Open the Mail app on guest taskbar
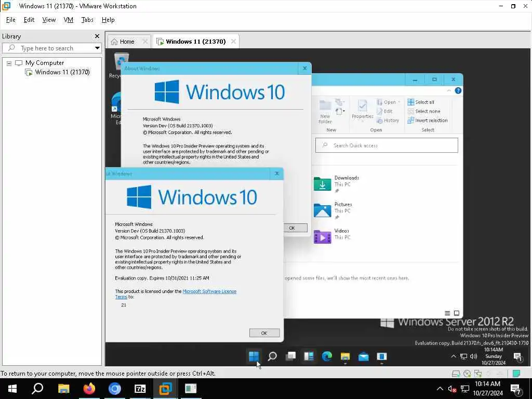532x399 pixels. 363,356
